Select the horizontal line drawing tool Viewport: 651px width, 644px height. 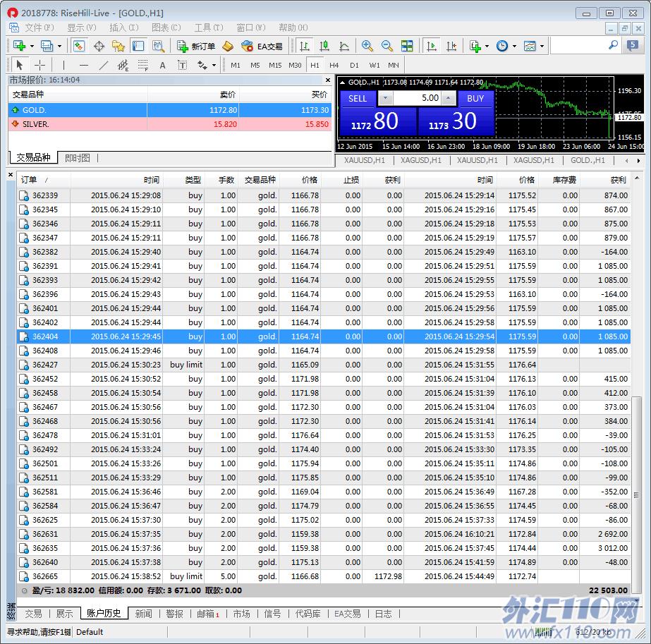pos(84,65)
